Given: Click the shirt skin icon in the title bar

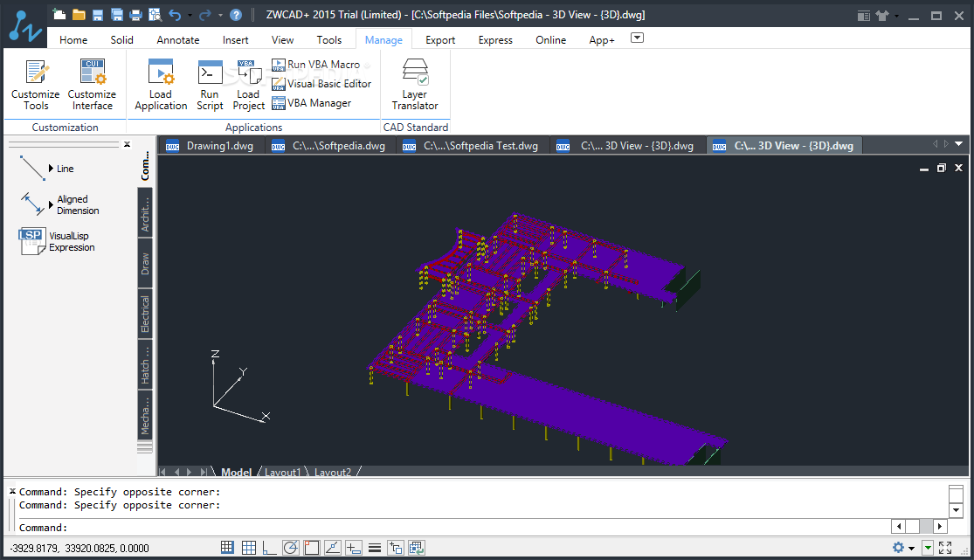Looking at the screenshot, I should coord(882,16).
